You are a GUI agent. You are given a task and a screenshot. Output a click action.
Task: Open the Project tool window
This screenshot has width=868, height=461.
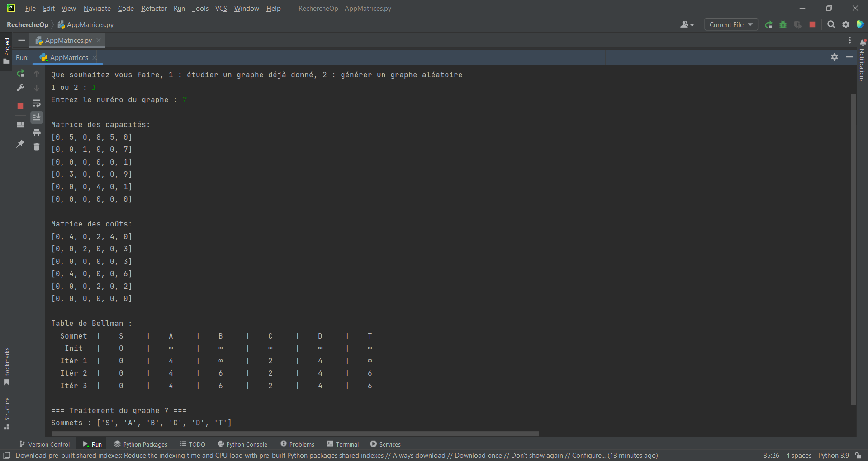(x=6, y=50)
